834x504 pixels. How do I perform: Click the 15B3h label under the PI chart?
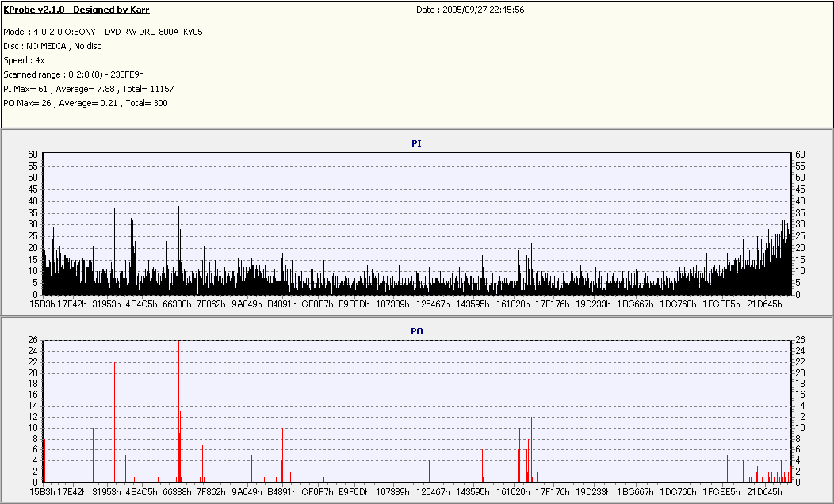42,304
